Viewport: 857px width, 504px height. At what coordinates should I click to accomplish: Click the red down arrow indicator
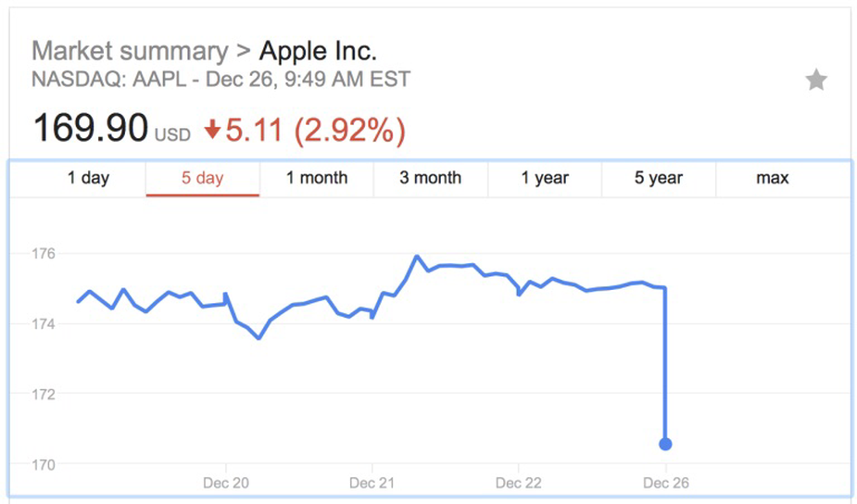[x=212, y=131]
